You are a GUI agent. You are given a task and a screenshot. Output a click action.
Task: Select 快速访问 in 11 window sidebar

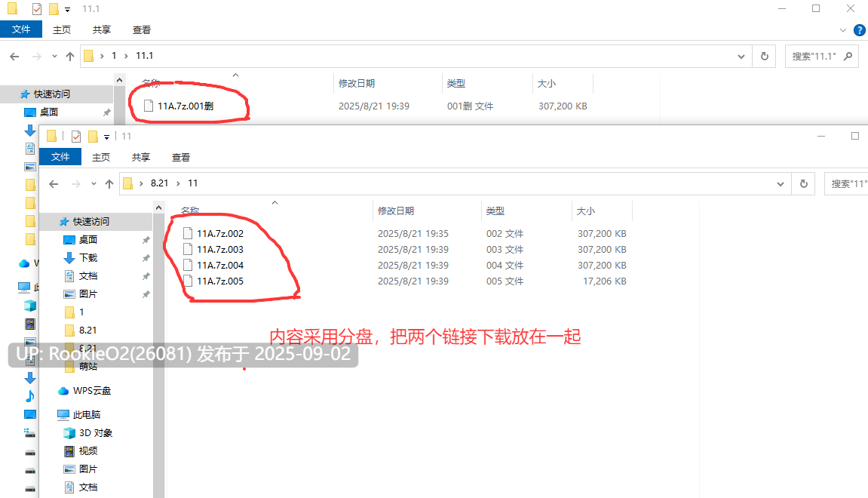point(90,221)
